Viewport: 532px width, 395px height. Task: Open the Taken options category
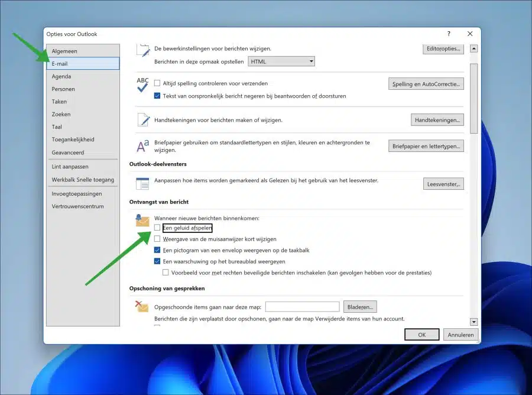[x=83, y=102]
